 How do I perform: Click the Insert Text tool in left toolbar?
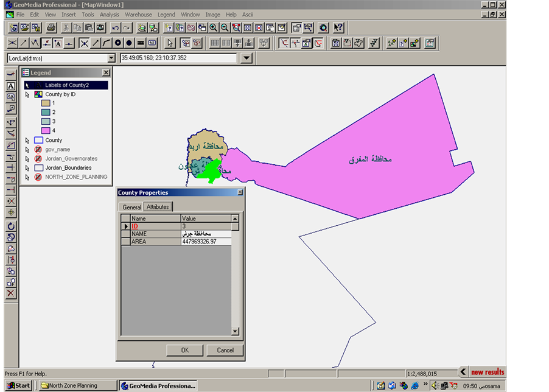[x=10, y=86]
